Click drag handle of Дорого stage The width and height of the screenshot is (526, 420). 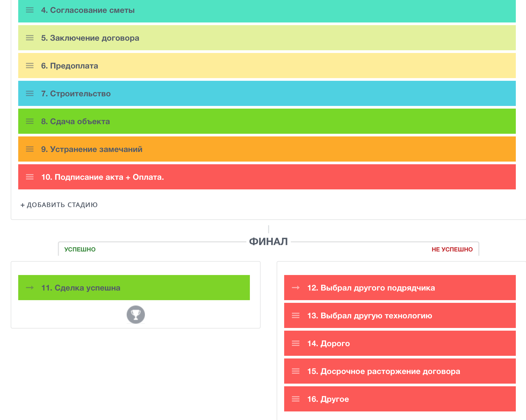[x=296, y=343]
